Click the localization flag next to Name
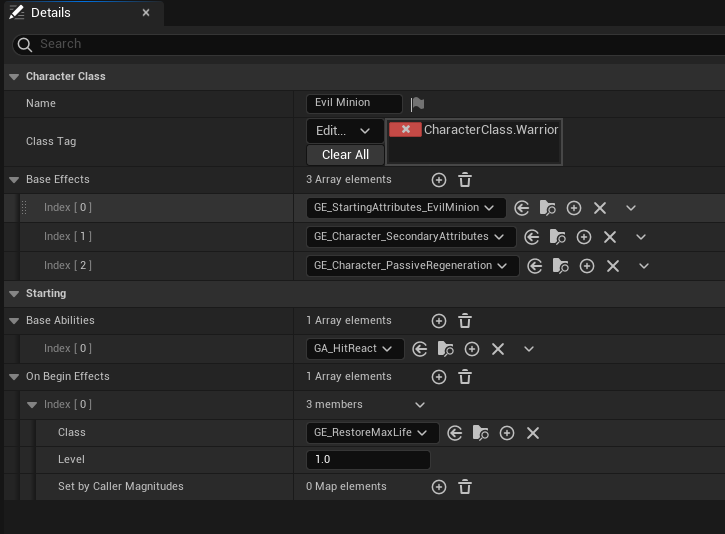The height and width of the screenshot is (534, 725). 418,103
